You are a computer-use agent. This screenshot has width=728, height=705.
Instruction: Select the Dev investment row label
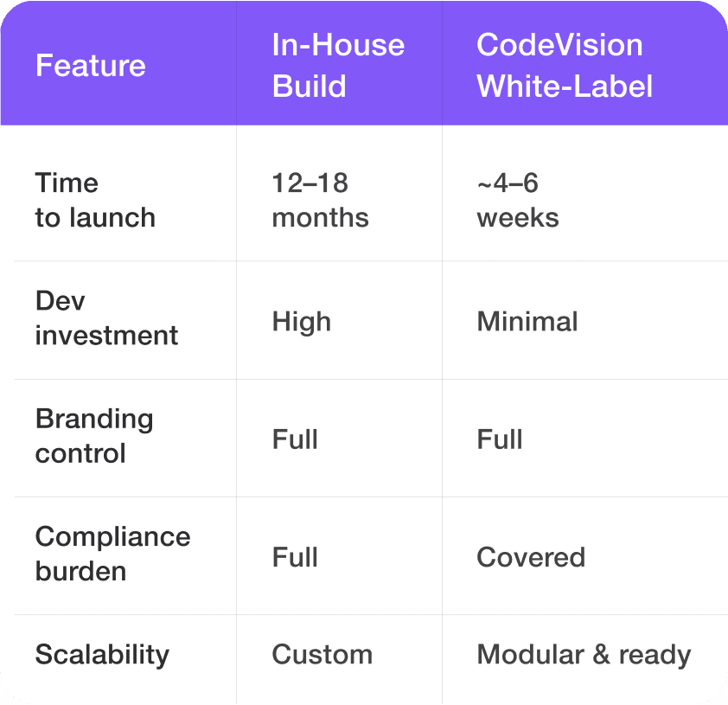point(106,318)
